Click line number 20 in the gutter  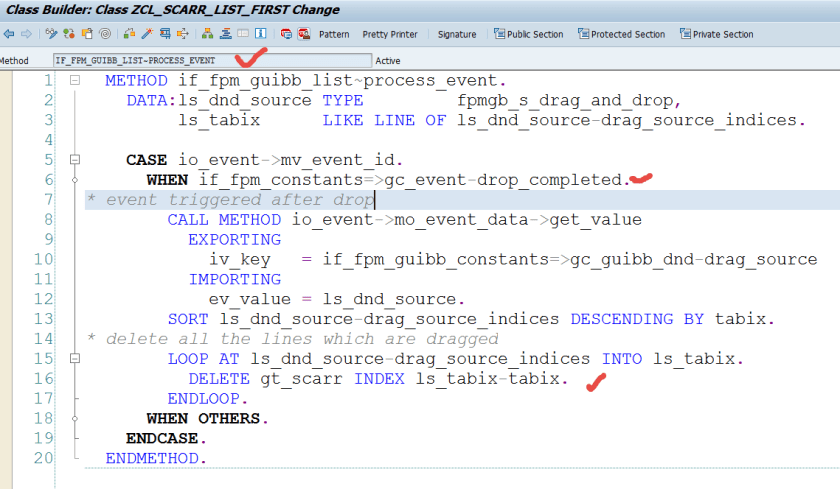point(44,458)
